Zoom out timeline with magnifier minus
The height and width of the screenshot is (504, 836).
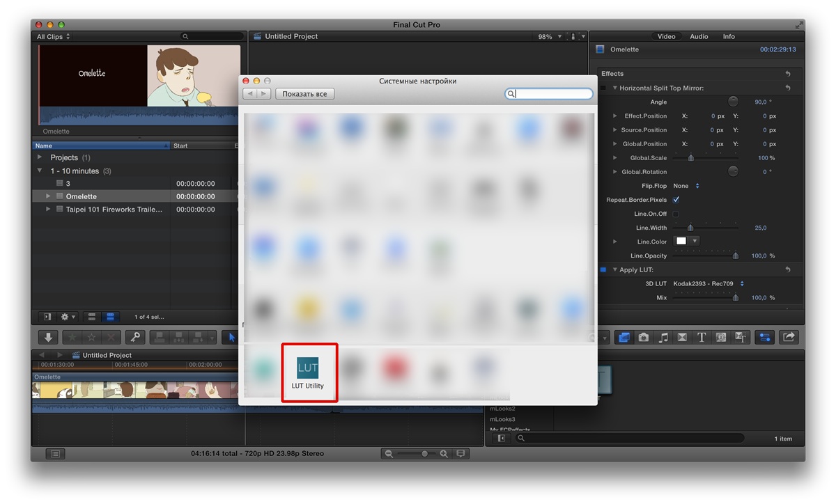point(389,453)
